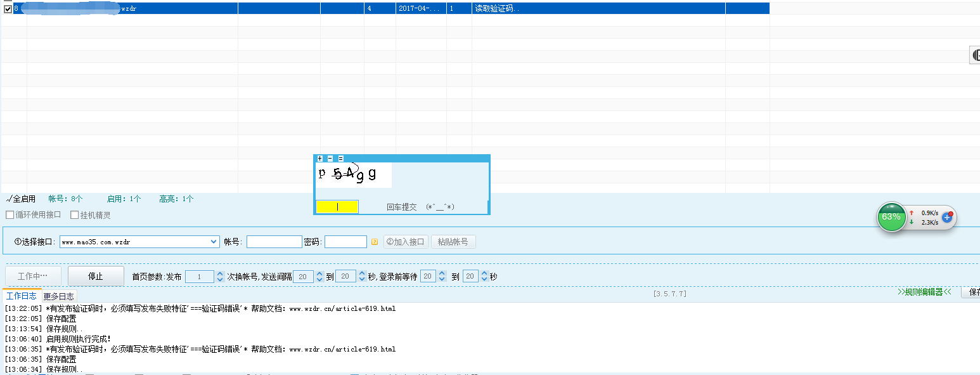
Task: Click the minus icon on the captcha window
Action: pyautogui.click(x=330, y=158)
